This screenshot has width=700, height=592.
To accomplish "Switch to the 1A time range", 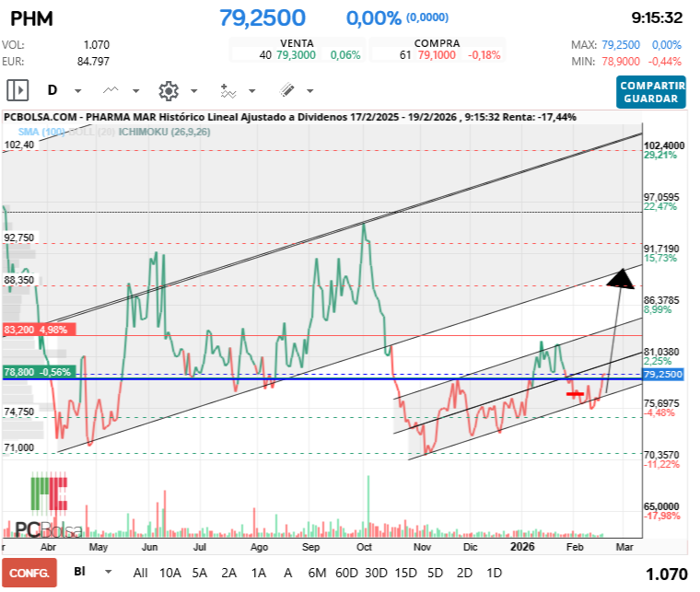I will pos(259,572).
